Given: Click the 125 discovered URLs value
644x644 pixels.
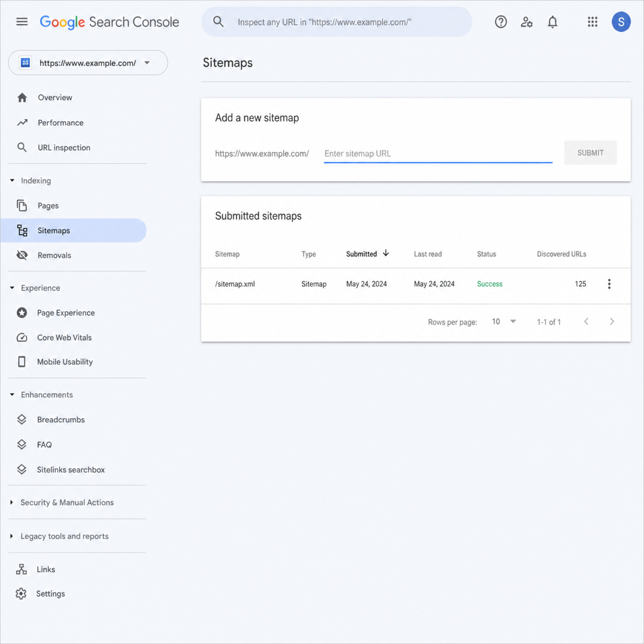Looking at the screenshot, I should (580, 284).
